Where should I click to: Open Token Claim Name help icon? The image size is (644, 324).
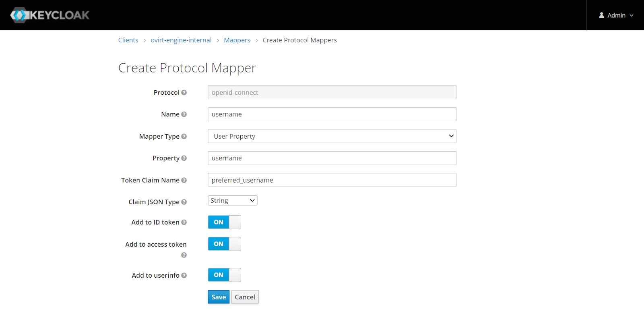coord(184,180)
